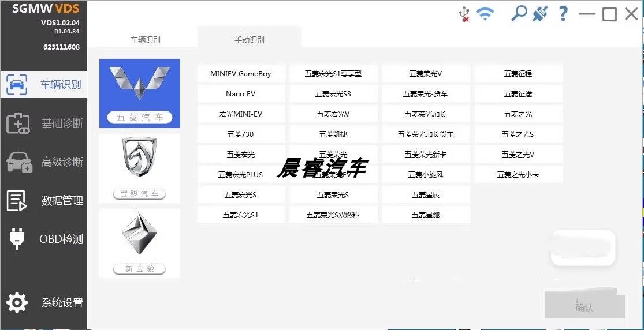The width and height of the screenshot is (644, 330).
Task: Click the plug connector icon
Action: coord(540,14)
